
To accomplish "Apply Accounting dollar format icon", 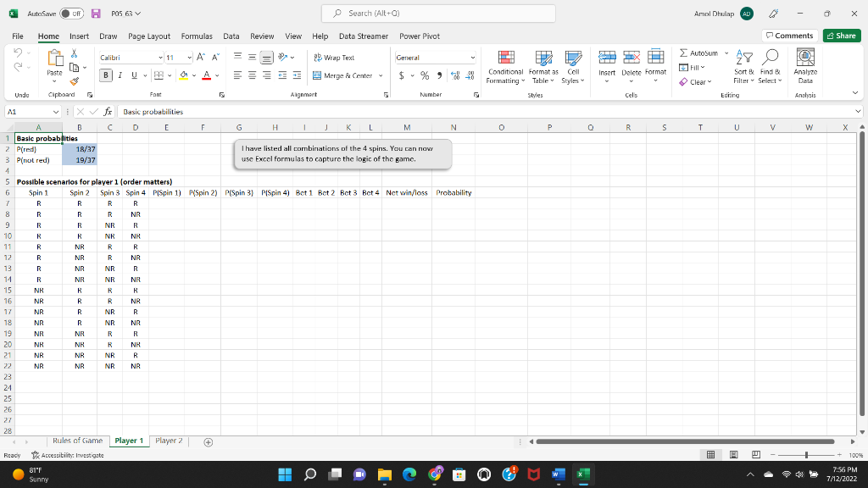I will click(401, 75).
